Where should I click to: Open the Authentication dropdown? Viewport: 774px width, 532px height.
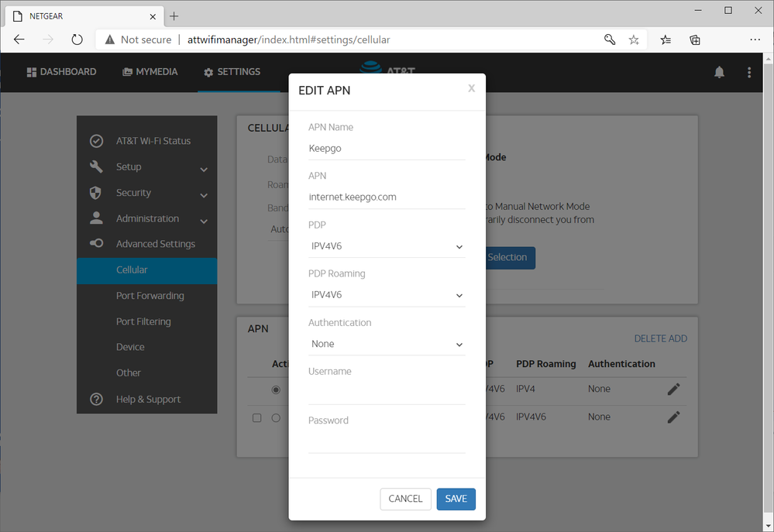click(387, 344)
